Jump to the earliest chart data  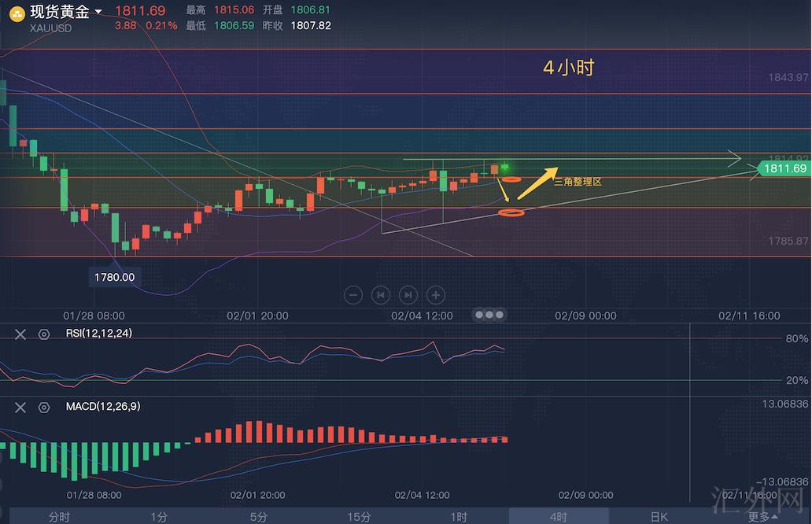coord(381,295)
